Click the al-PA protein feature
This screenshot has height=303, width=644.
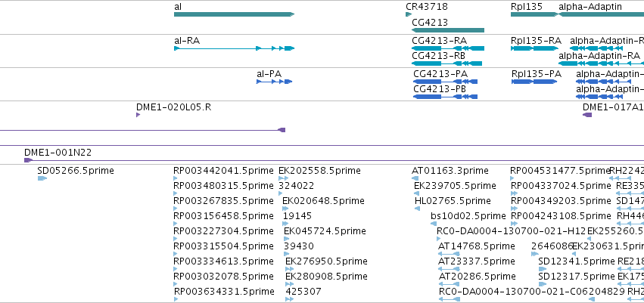[274, 82]
